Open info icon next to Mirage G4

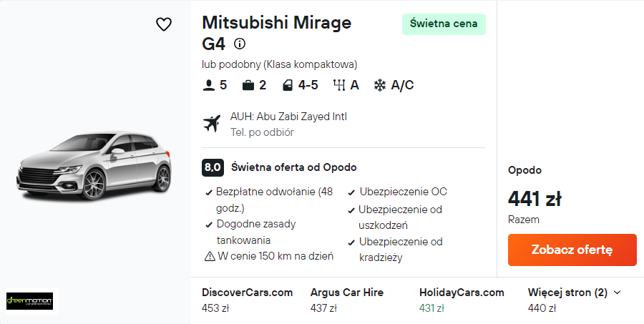click(x=240, y=44)
